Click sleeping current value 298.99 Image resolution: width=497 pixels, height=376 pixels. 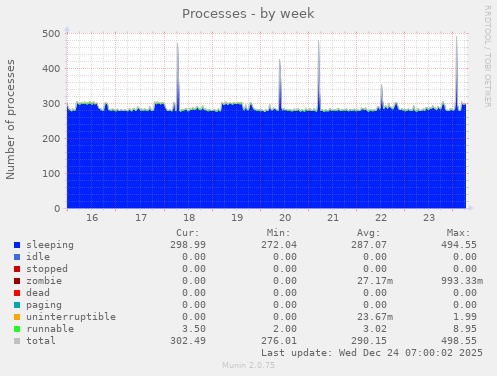click(188, 245)
